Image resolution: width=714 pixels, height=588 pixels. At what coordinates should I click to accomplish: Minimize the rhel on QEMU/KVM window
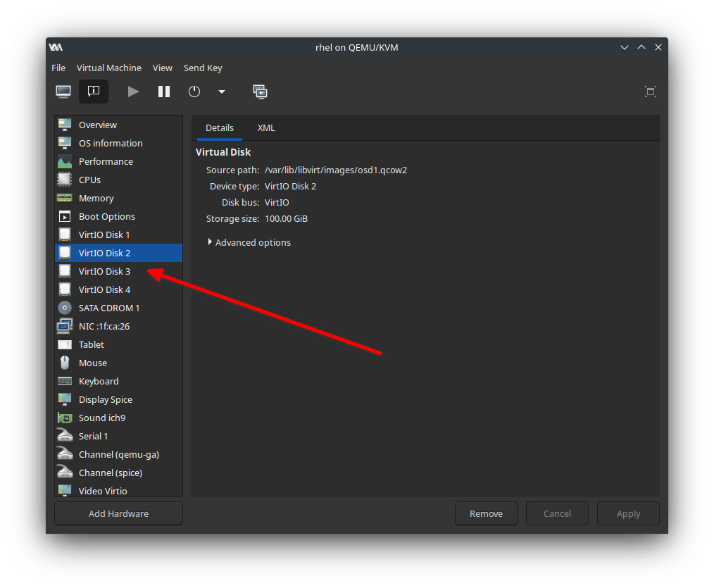click(x=625, y=47)
